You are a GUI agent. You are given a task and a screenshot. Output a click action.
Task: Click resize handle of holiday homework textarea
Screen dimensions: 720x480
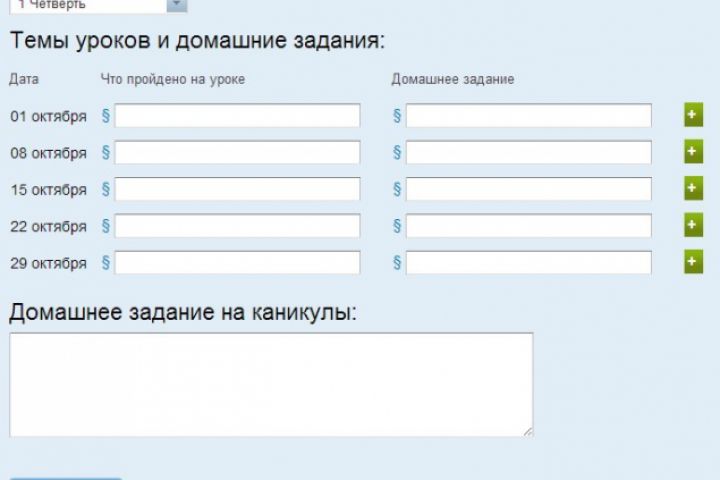(527, 431)
